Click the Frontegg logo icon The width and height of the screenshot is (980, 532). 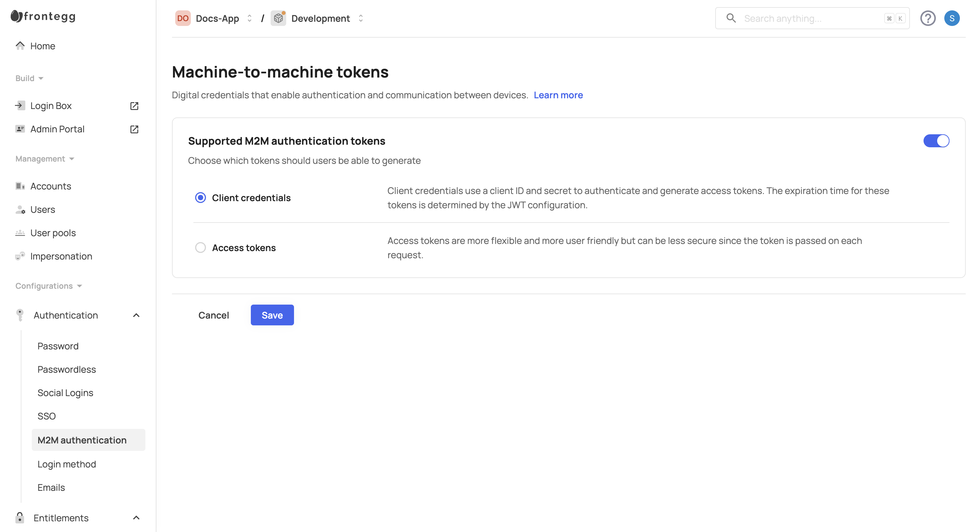pos(16,16)
